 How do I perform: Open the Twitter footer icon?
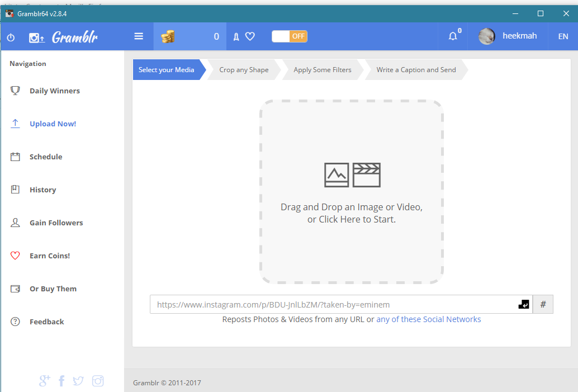point(78,381)
